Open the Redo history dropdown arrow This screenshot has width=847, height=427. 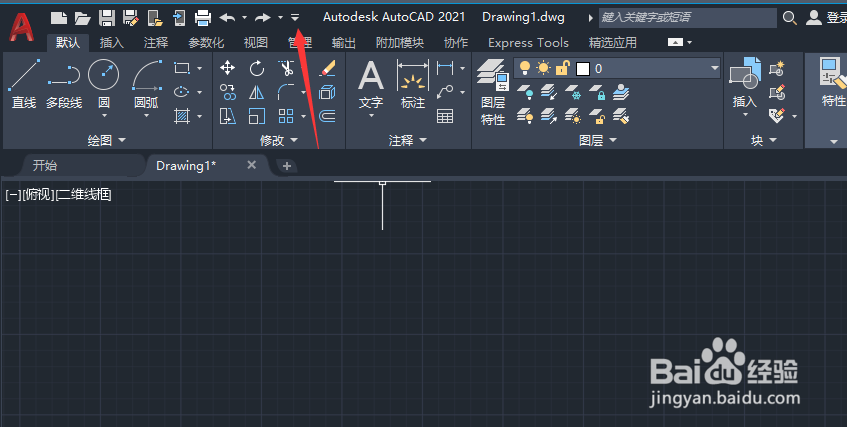(280, 18)
